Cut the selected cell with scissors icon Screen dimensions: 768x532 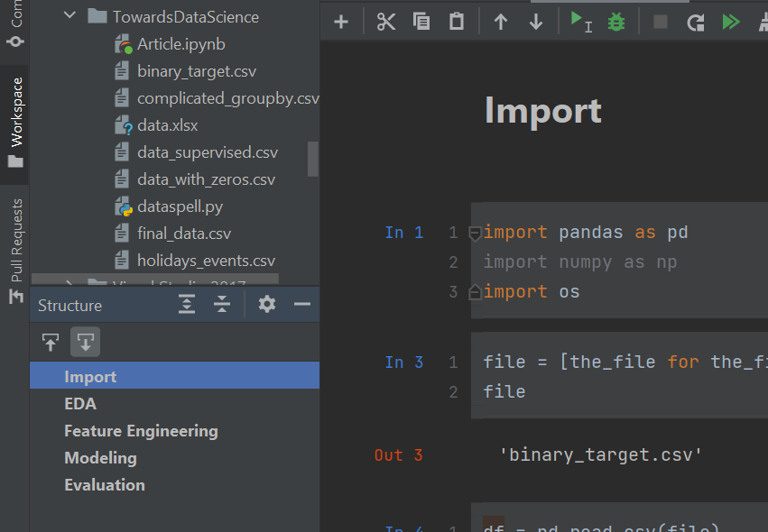click(386, 23)
